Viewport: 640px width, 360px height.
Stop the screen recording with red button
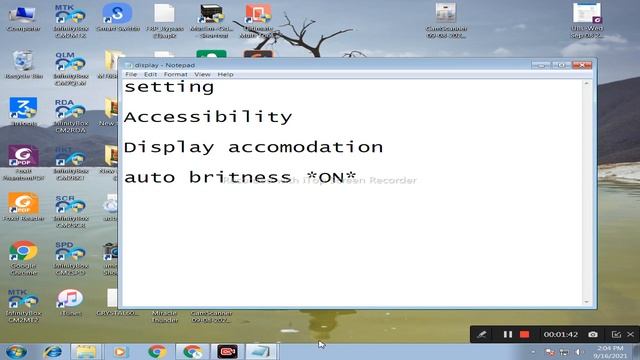[524, 334]
